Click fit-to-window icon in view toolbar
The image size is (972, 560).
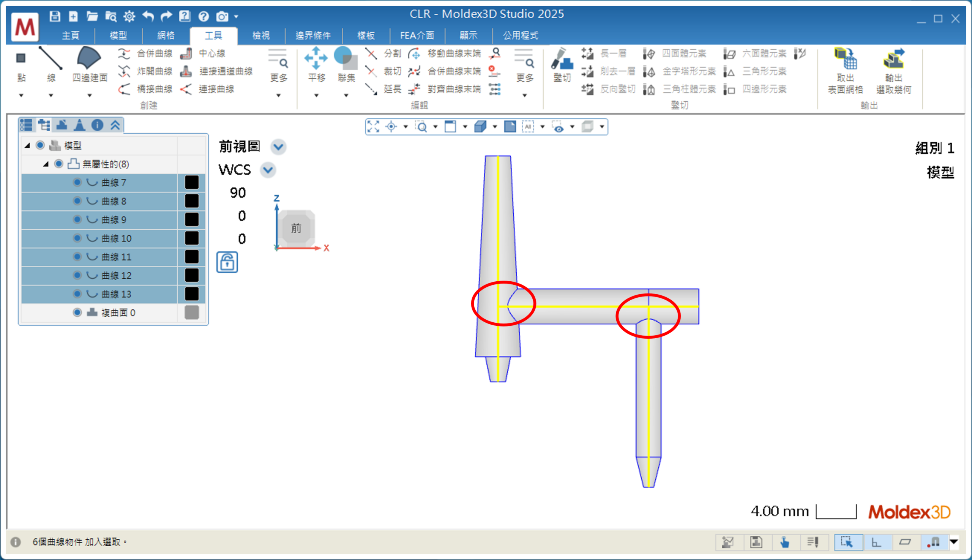tap(373, 126)
